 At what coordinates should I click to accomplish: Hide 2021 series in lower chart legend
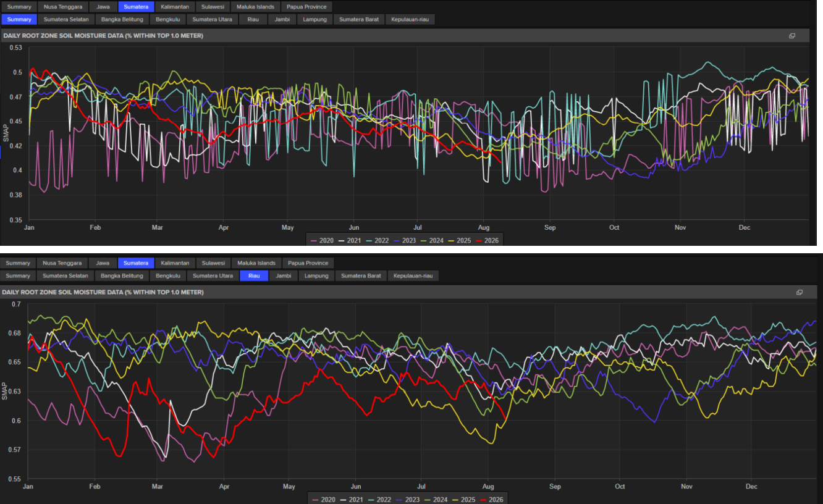click(x=352, y=498)
